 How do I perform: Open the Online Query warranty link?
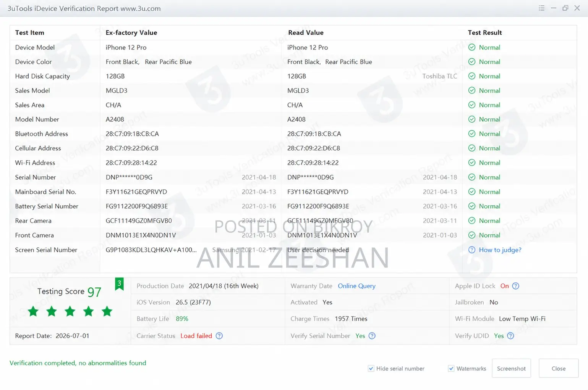(356, 286)
